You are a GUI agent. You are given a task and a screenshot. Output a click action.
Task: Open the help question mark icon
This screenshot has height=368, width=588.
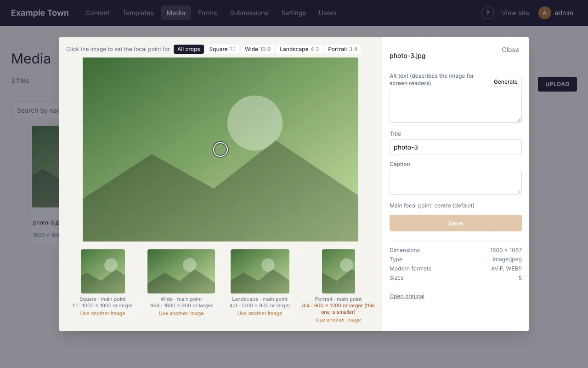click(x=488, y=13)
